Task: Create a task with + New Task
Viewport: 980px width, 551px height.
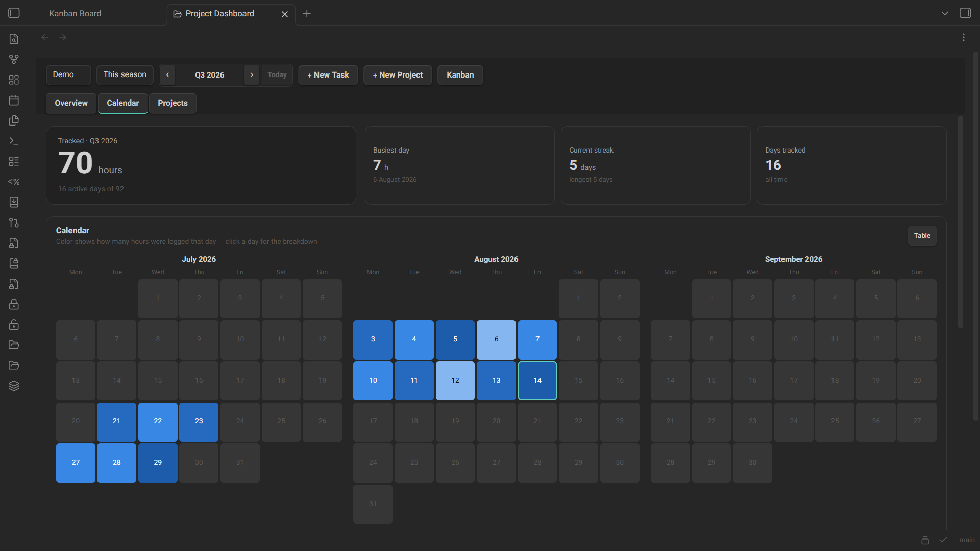Action: (328, 75)
